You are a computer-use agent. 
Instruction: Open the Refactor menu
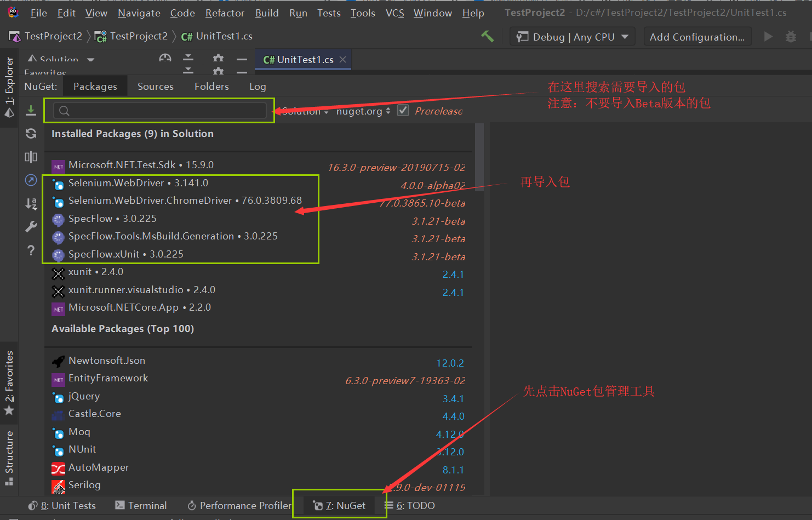pos(225,13)
